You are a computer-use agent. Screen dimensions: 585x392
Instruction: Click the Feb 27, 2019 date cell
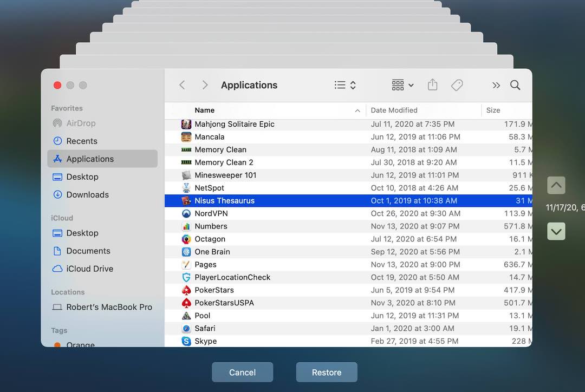pos(414,341)
